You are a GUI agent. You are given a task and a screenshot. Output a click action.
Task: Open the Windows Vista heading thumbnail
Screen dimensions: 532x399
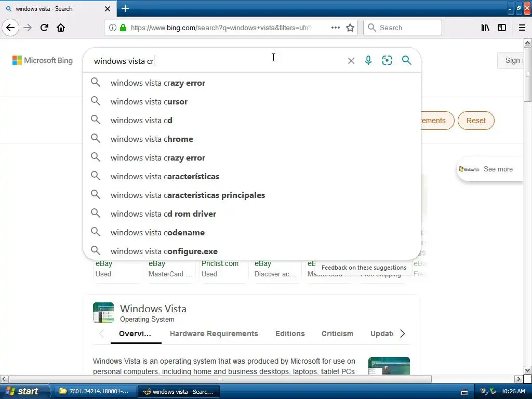click(x=103, y=312)
